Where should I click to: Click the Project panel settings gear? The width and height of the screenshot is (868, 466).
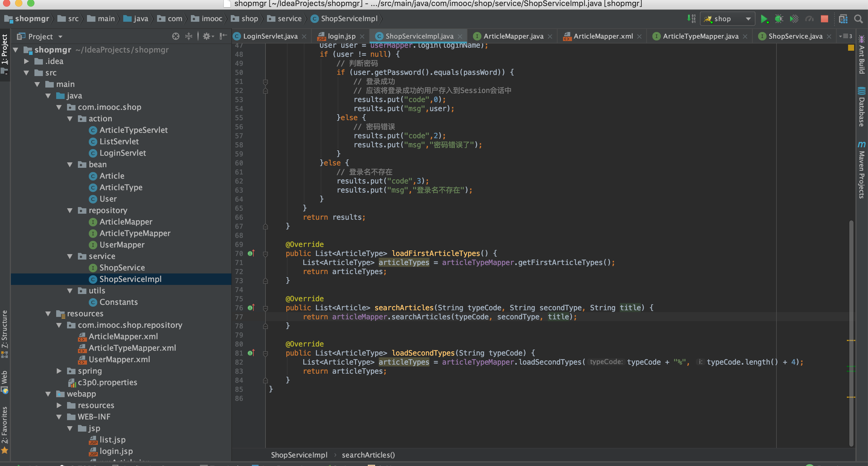tap(207, 36)
